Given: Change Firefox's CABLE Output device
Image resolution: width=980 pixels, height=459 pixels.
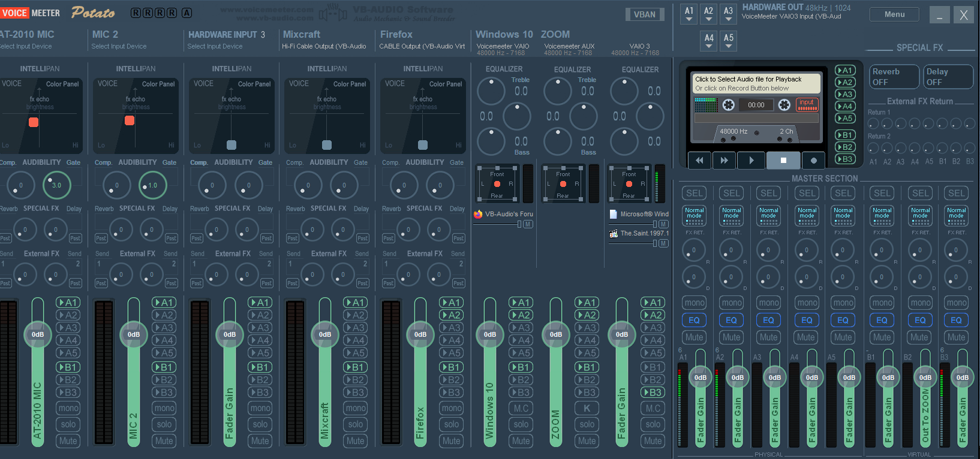Looking at the screenshot, I should pyautogui.click(x=422, y=46).
